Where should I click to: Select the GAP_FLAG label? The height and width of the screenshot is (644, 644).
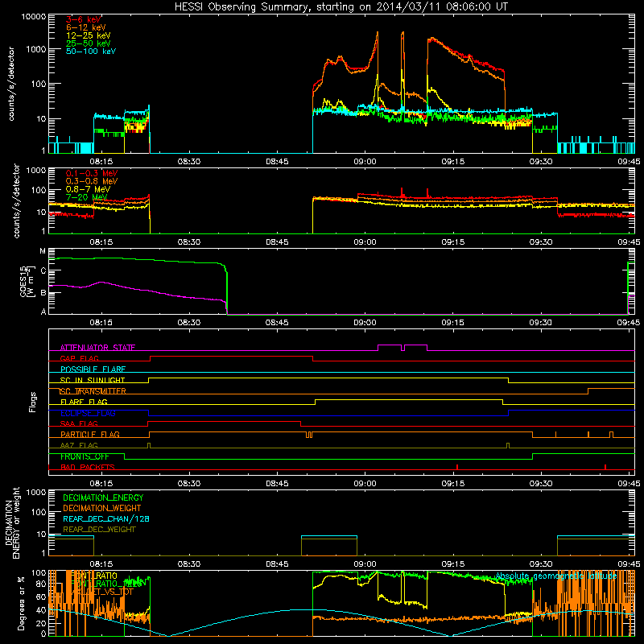click(79, 358)
